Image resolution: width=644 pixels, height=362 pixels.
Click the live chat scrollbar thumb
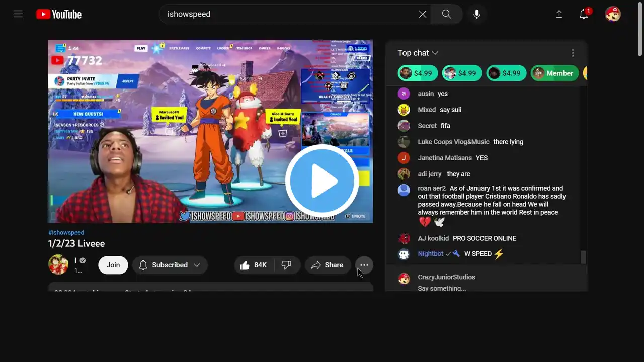(x=583, y=257)
